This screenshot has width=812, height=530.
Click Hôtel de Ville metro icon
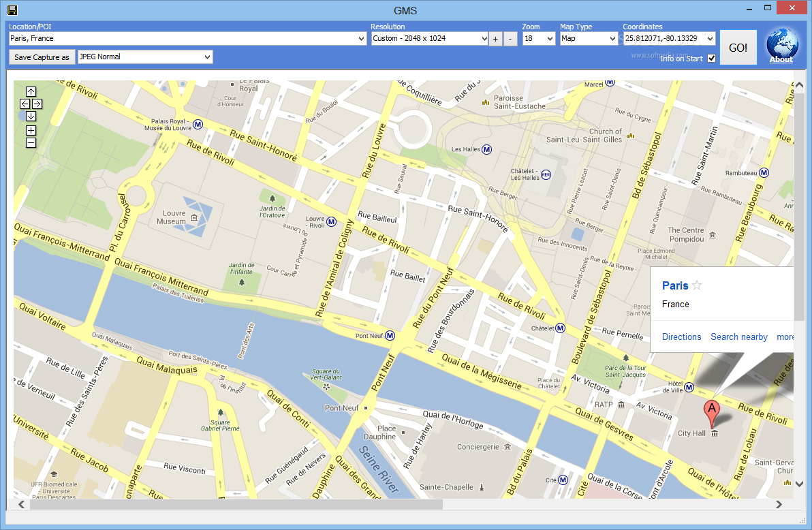point(689,387)
